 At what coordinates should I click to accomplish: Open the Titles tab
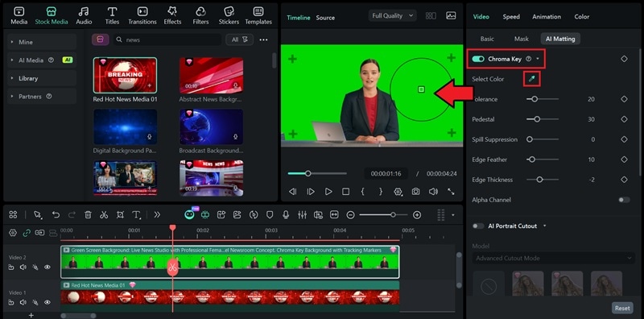click(112, 16)
